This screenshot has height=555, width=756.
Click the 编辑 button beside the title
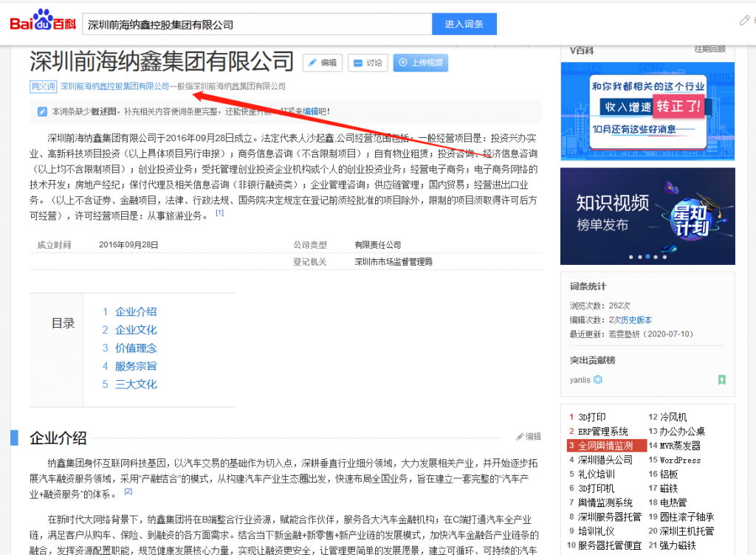pyautogui.click(x=323, y=63)
